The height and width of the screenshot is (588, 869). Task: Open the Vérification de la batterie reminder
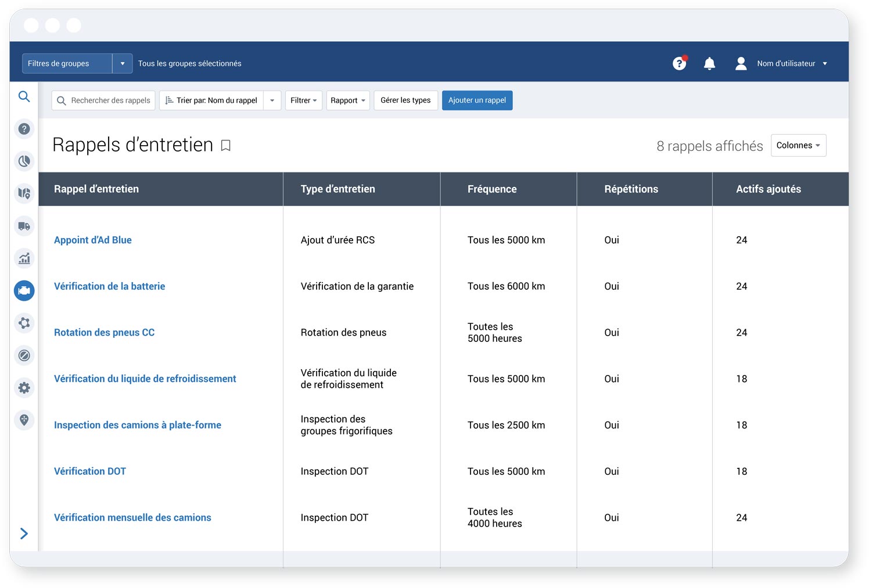pyautogui.click(x=109, y=286)
